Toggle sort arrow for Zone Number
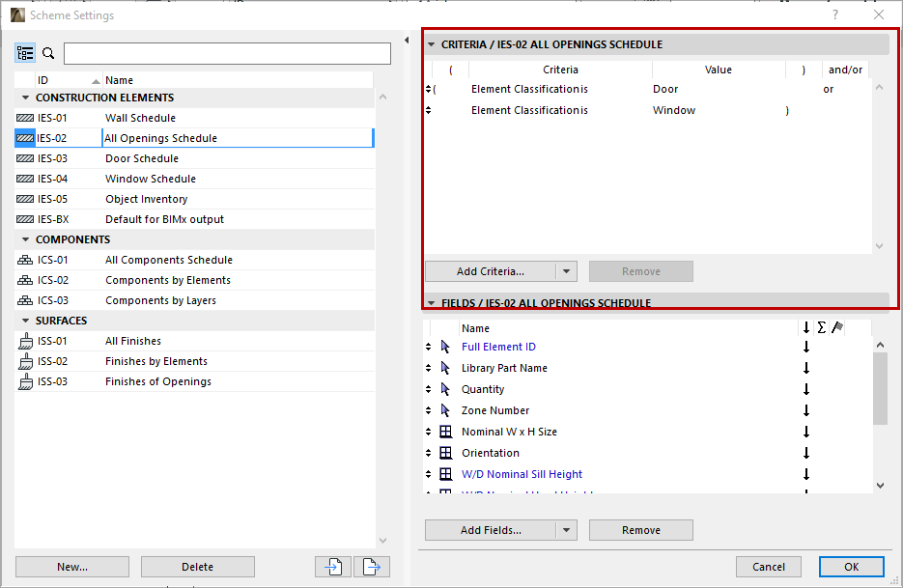Image resolution: width=903 pixels, height=588 pixels. click(806, 410)
